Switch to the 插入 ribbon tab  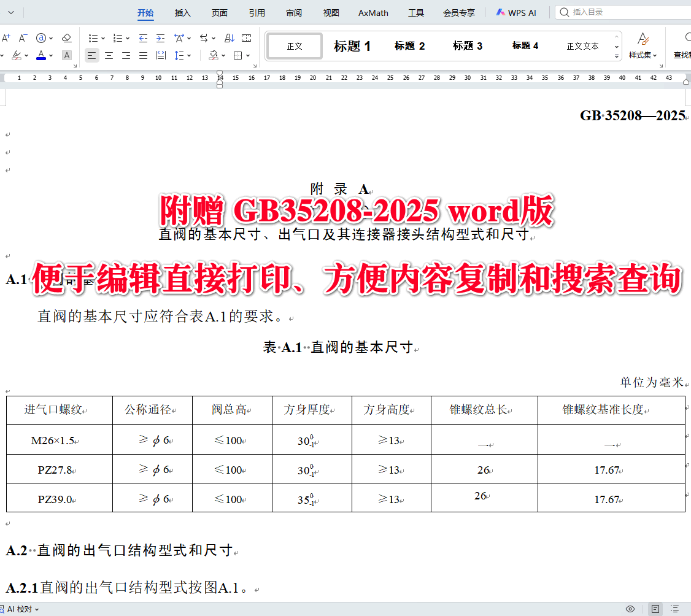point(182,12)
